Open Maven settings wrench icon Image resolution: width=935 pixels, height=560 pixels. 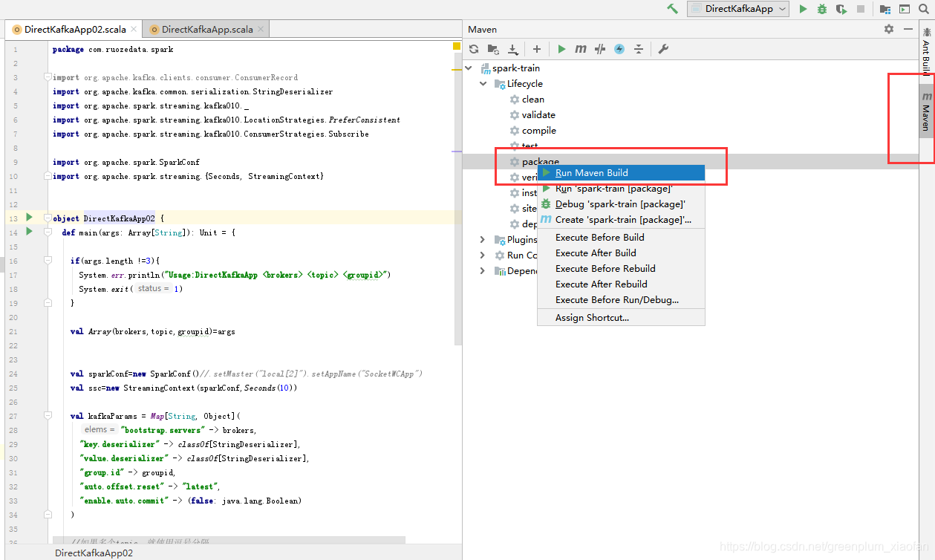(x=664, y=49)
